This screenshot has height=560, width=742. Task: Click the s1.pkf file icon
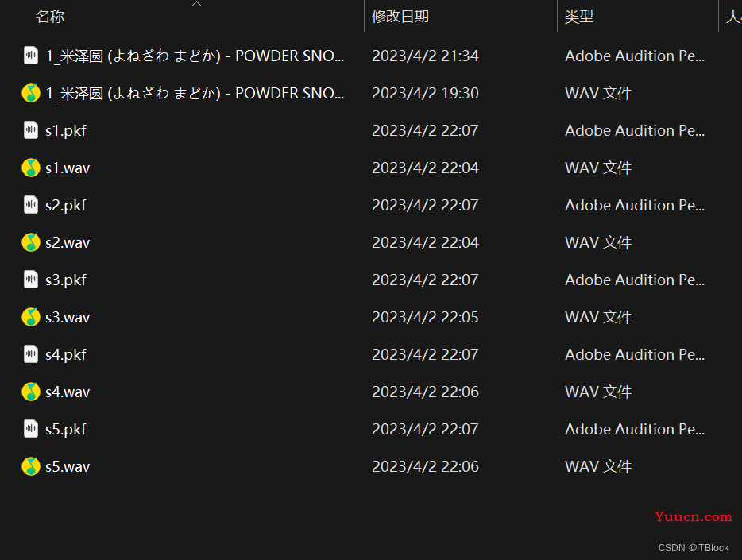point(31,130)
